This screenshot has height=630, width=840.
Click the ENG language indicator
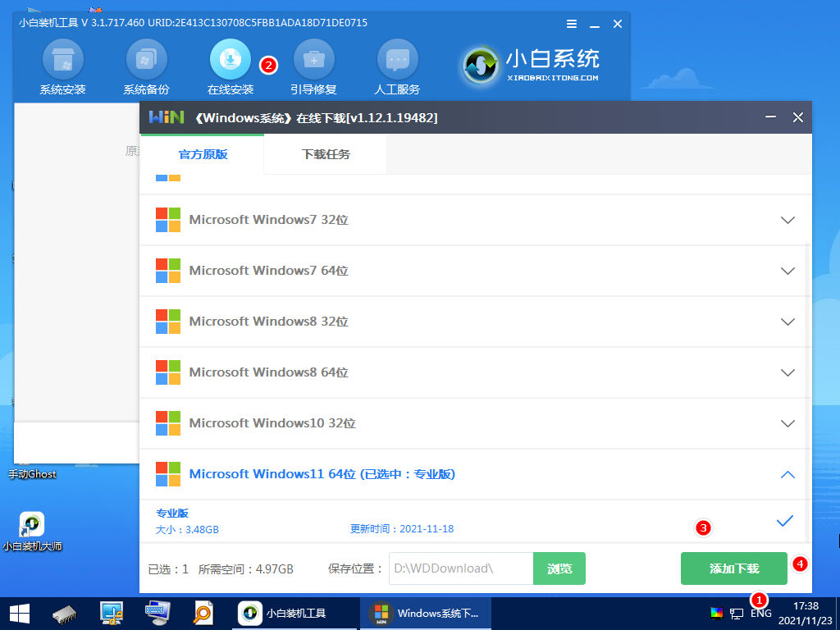coord(760,614)
